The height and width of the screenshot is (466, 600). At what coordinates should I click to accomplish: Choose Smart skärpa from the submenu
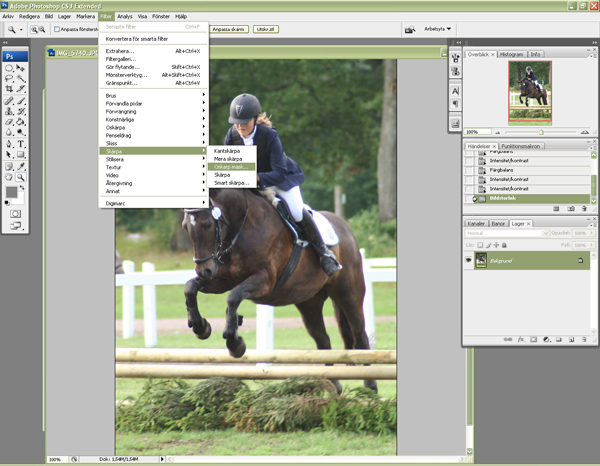click(x=231, y=183)
